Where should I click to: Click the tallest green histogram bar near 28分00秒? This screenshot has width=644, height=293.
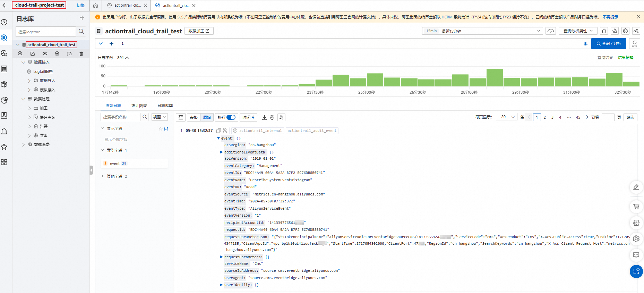[x=495, y=77]
